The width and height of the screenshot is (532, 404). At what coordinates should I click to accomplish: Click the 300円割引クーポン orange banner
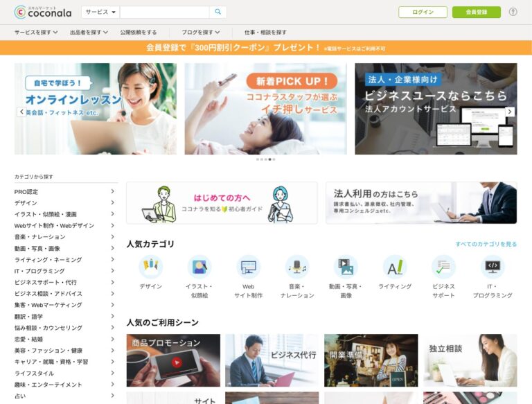pos(266,48)
